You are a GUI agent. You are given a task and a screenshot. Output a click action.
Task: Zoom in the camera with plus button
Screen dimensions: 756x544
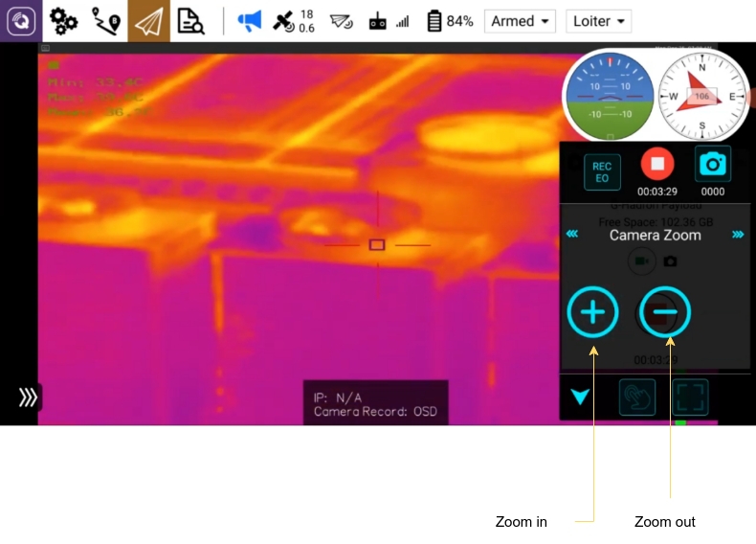point(592,312)
